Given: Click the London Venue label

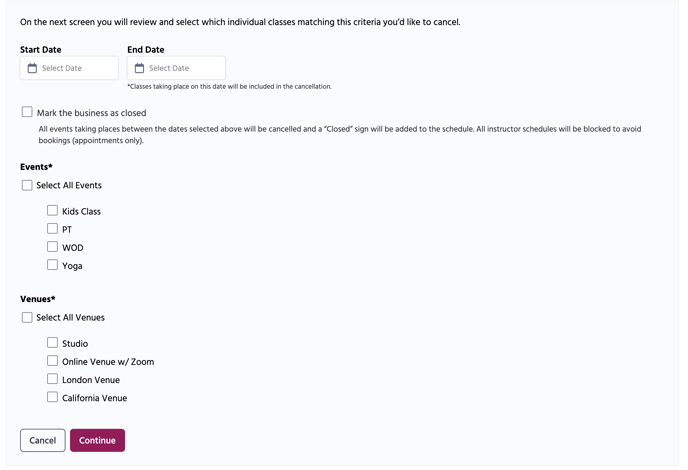Looking at the screenshot, I should (91, 380).
